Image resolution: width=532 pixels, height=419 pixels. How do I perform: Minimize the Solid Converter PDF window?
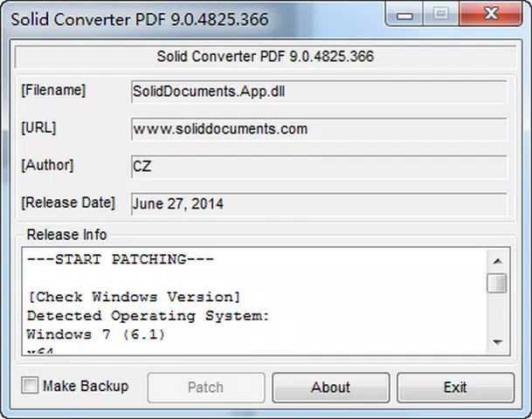click(x=404, y=14)
